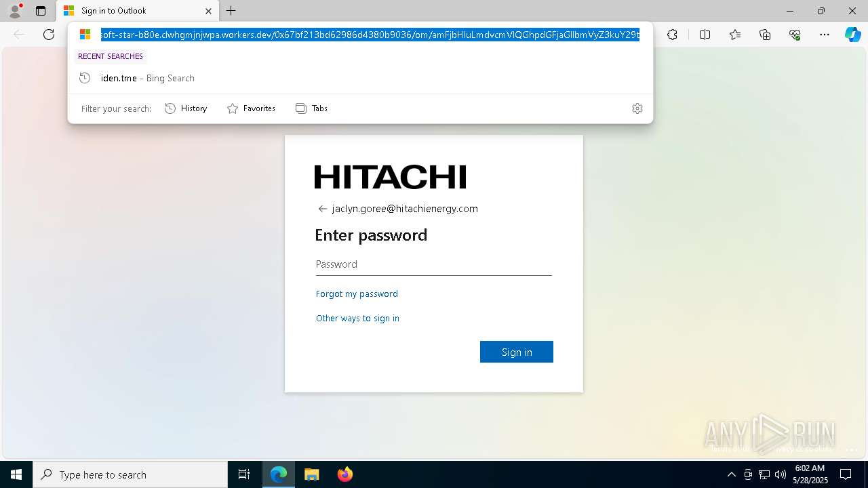
Task: Toggle split screen view icon
Action: (x=705, y=35)
